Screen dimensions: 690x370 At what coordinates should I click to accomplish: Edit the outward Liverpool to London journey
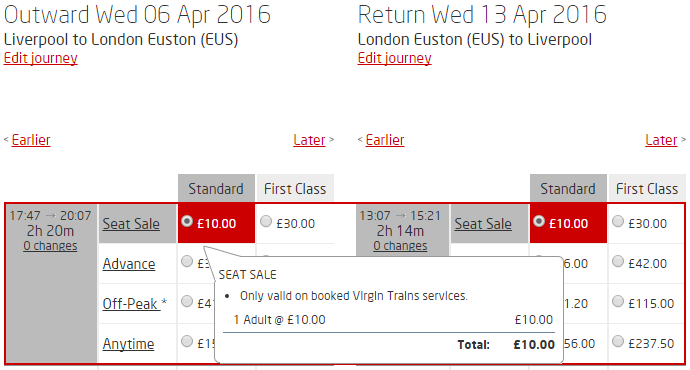click(40, 58)
